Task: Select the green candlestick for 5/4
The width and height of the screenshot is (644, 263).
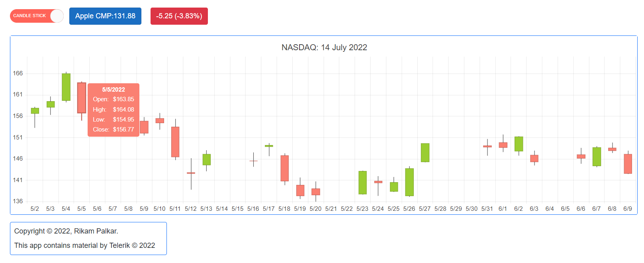Action: pos(66,87)
